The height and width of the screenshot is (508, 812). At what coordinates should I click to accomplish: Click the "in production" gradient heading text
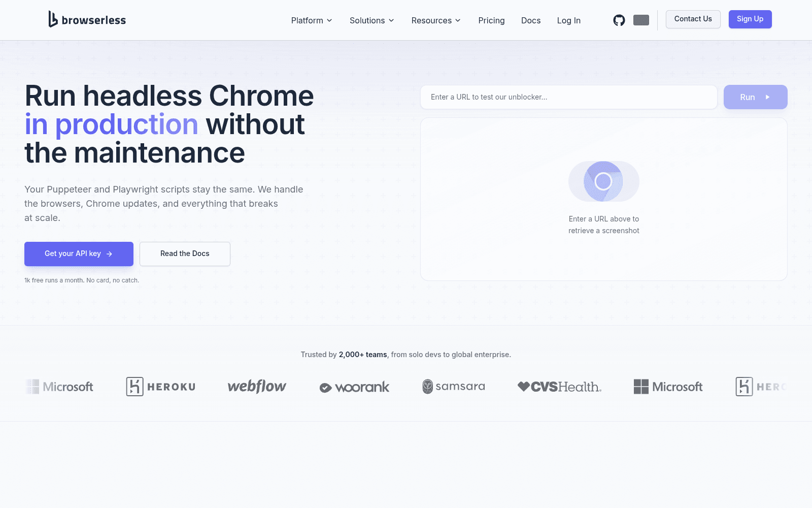click(x=111, y=124)
